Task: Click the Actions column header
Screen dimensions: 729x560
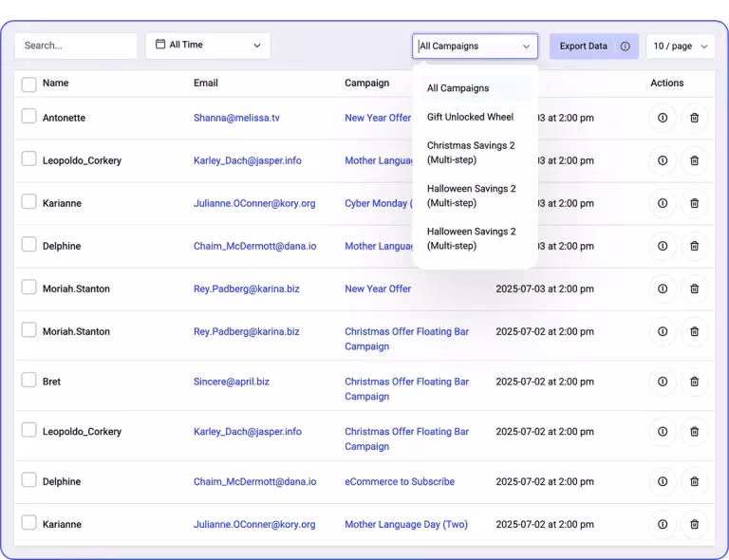Action: (x=666, y=84)
